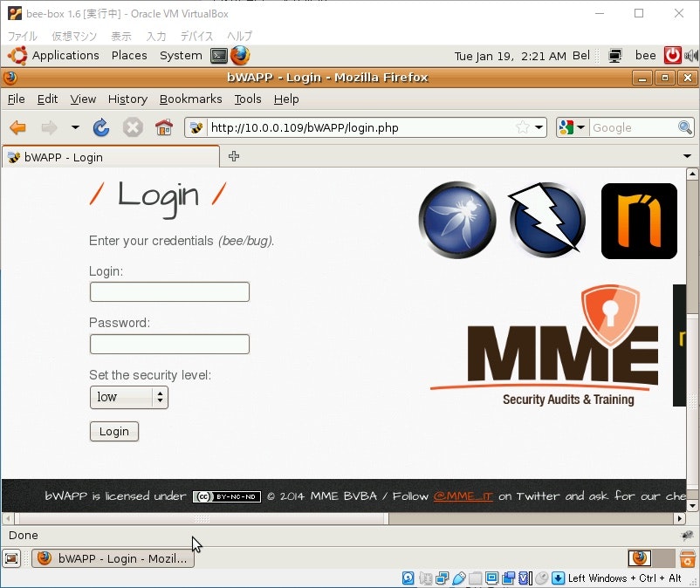Open the System menu in the panel

181,55
